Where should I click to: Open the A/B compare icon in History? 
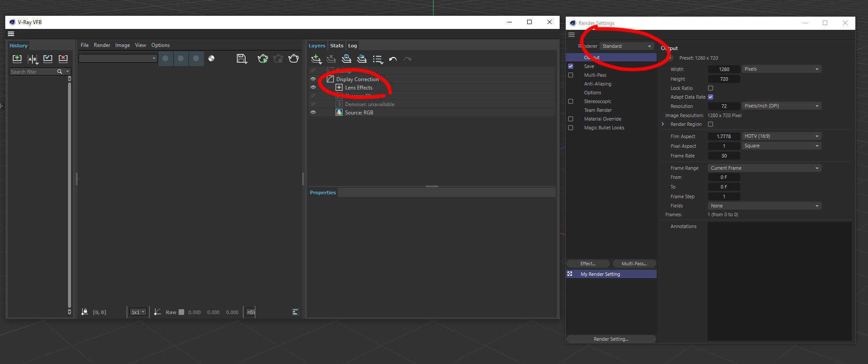click(x=32, y=59)
